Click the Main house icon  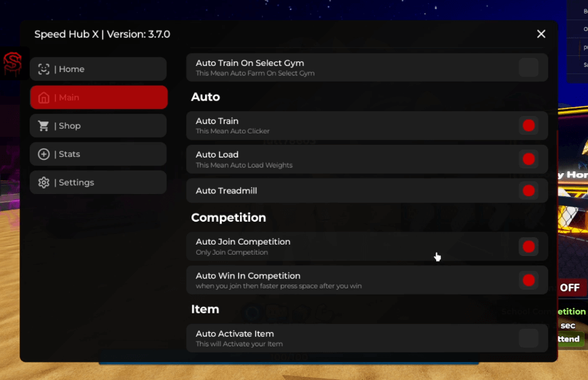tap(44, 98)
